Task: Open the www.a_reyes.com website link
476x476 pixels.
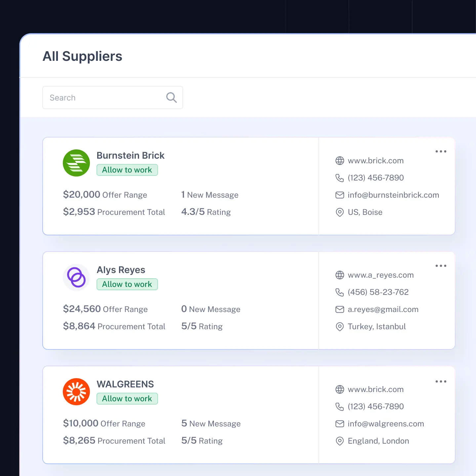Action: pyautogui.click(x=381, y=275)
